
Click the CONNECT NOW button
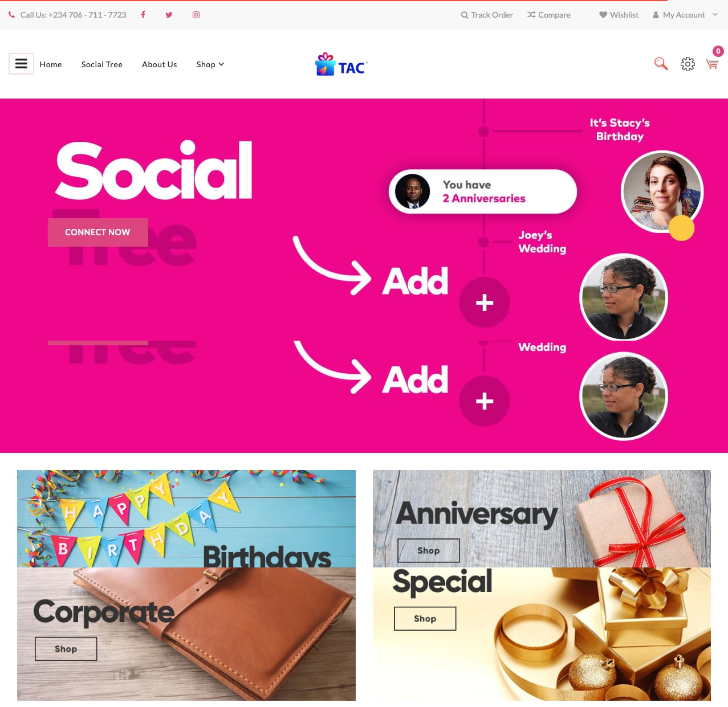[98, 232]
